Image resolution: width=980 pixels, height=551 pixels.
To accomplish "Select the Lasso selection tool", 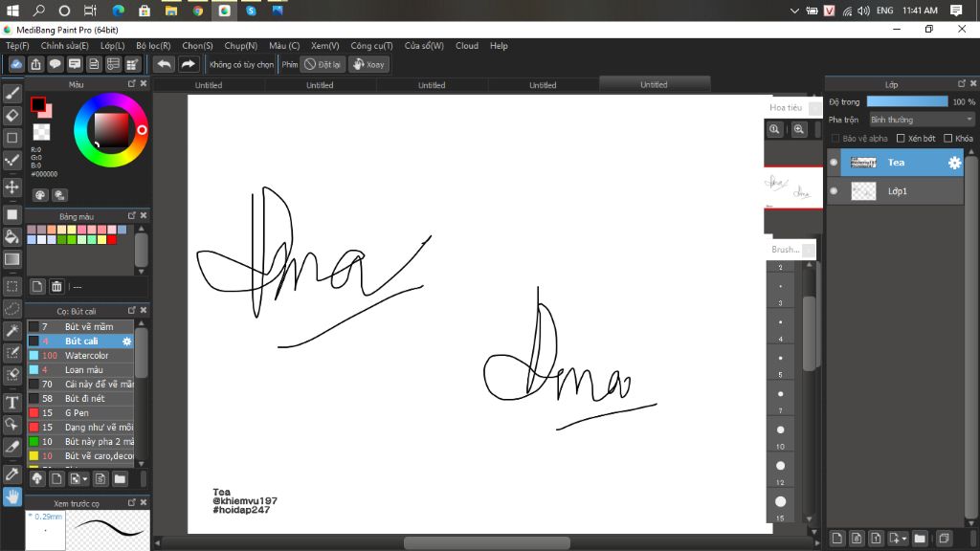I will coord(11,309).
